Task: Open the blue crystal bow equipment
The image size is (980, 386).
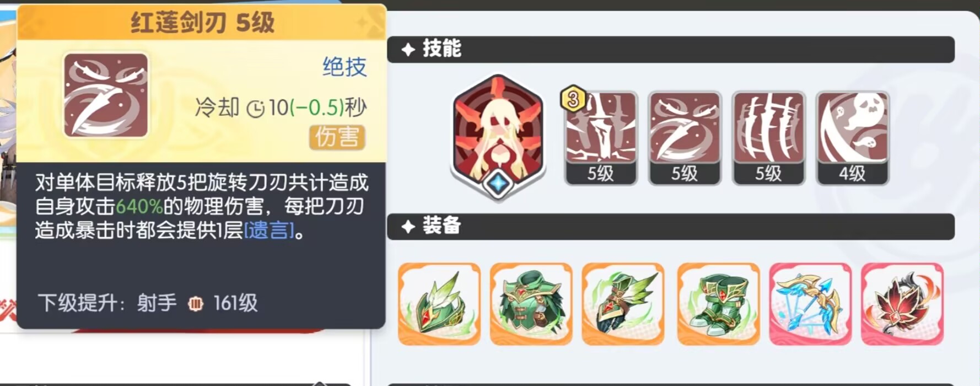Action: coord(810,304)
